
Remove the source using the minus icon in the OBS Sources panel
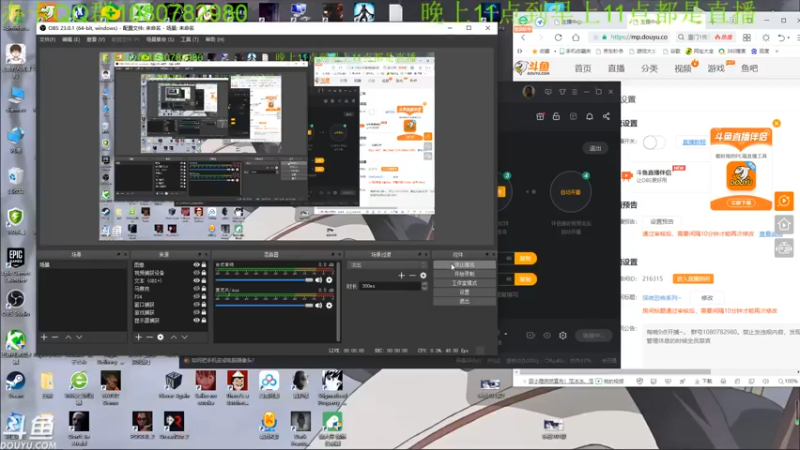[149, 337]
